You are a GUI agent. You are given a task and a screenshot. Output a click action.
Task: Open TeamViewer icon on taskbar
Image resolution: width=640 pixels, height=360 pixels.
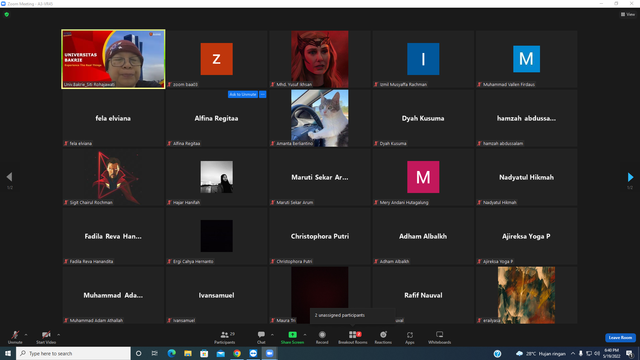click(253, 353)
